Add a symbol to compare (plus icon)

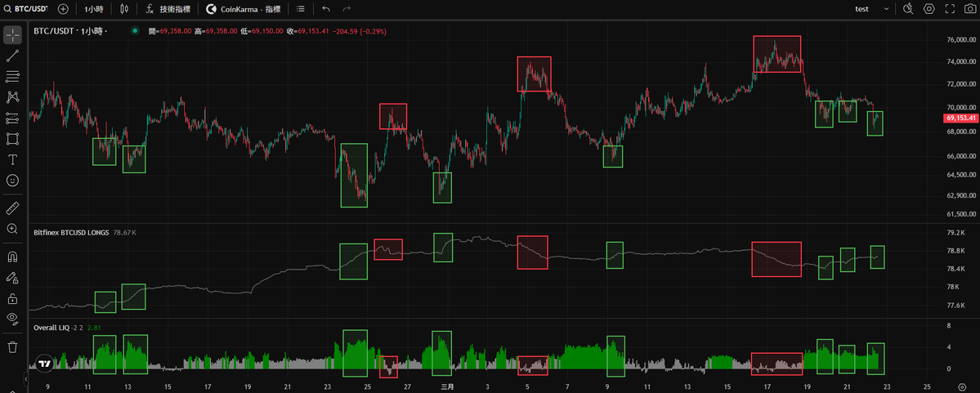(63, 9)
